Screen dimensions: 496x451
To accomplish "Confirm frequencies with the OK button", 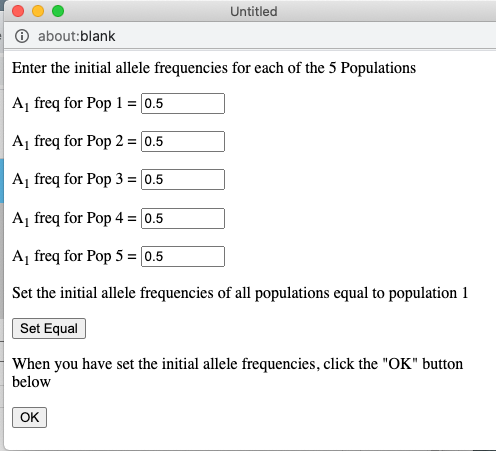I will point(29,417).
